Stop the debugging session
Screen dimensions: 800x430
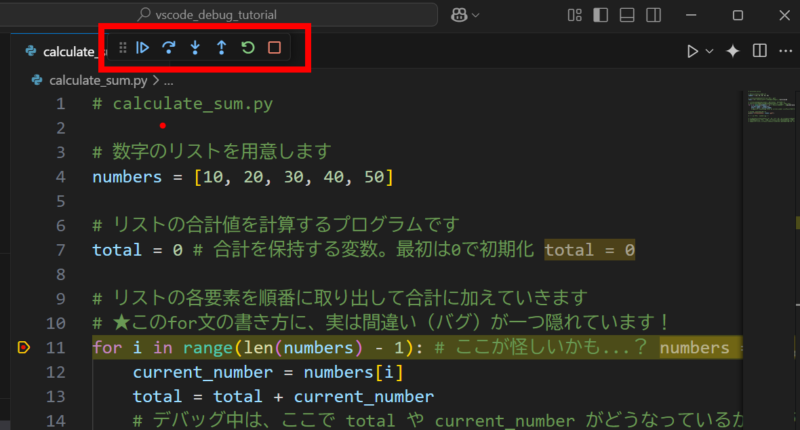(x=274, y=48)
